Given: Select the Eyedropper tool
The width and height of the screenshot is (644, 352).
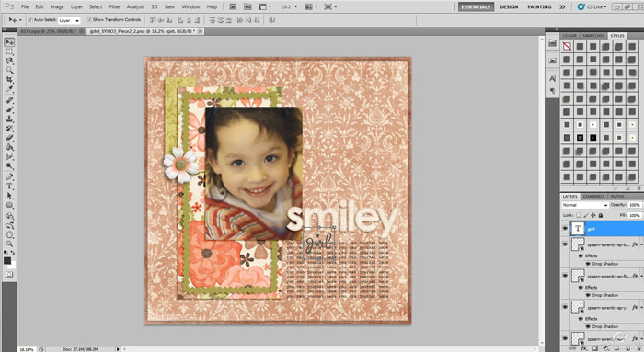Looking at the screenshot, I should [9, 89].
